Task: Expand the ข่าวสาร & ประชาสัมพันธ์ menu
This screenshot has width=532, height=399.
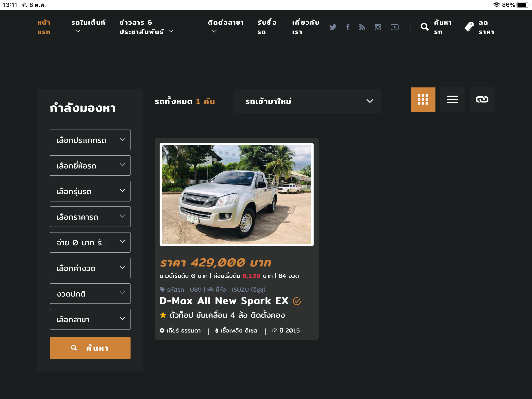Action: (146, 27)
